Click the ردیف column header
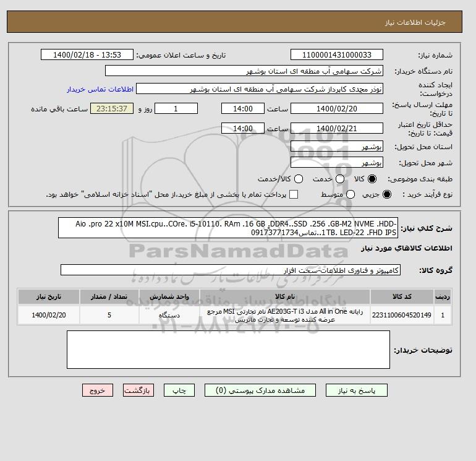This screenshot has width=476, height=461. (443, 296)
